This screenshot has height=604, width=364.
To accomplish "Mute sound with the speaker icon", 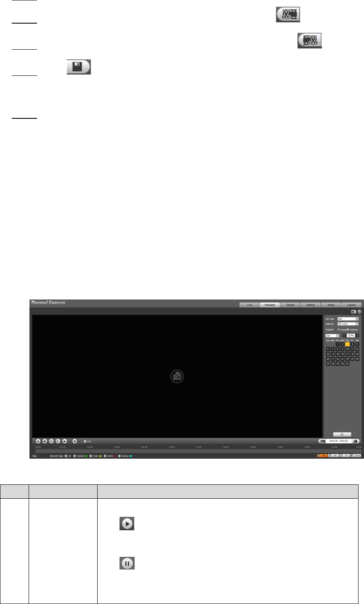I will [75, 441].
